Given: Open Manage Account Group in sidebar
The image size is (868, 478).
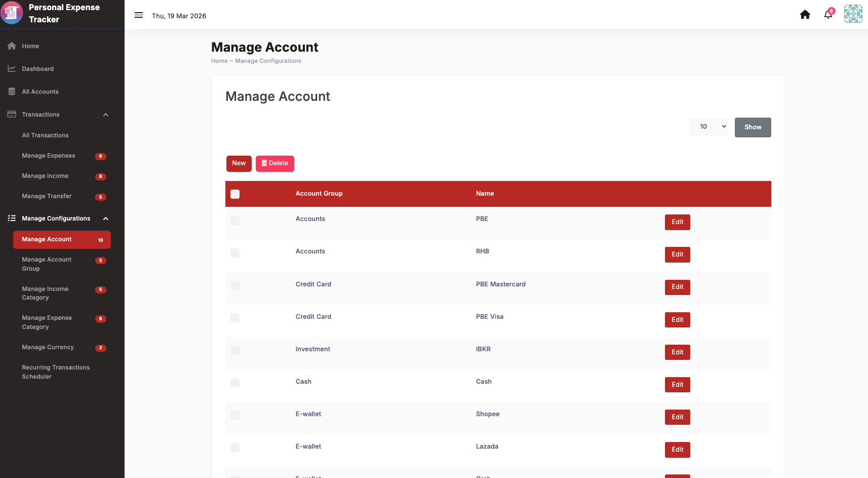Looking at the screenshot, I should (x=47, y=264).
